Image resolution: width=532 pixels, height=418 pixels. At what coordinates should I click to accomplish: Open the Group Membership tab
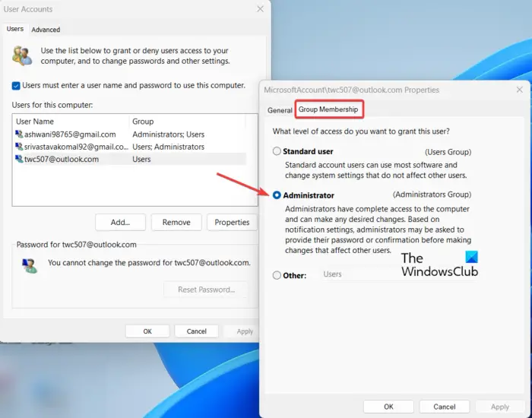tap(328, 109)
